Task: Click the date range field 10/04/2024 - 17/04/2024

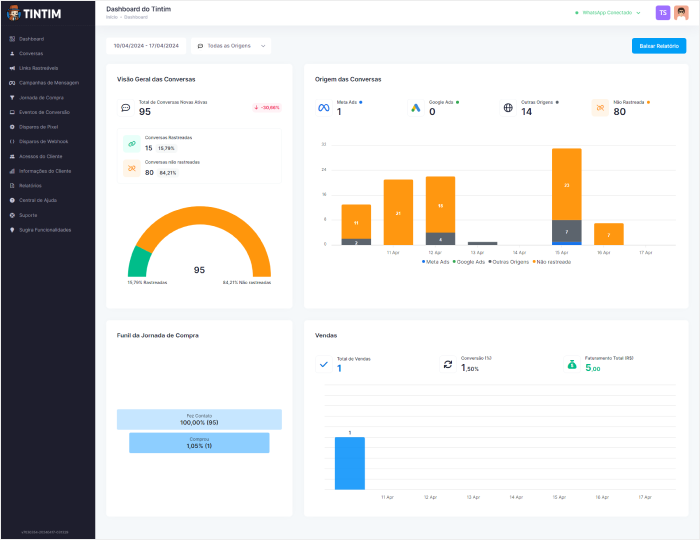Action: click(x=146, y=46)
